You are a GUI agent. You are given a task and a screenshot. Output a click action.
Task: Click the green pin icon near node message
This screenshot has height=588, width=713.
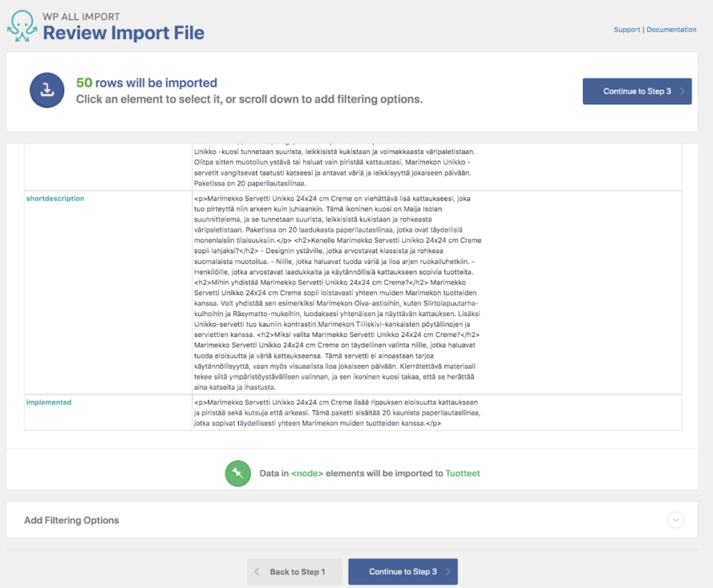click(237, 473)
